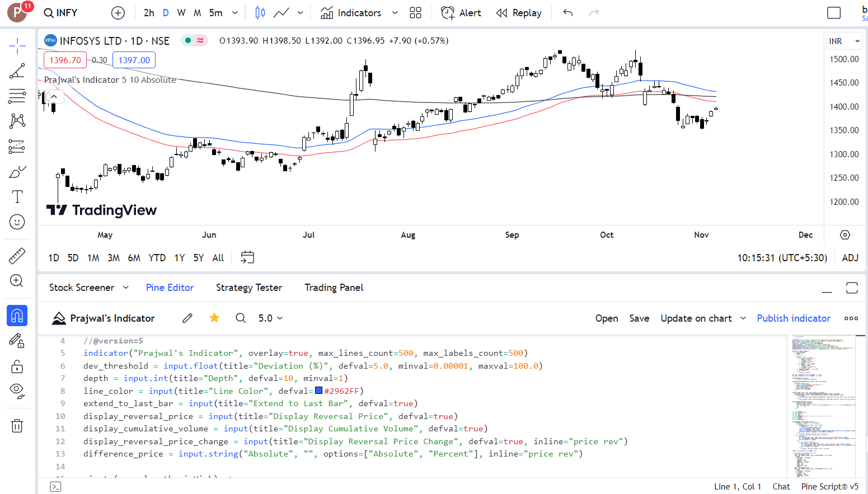
Task: Open the forecasting and measurement tools
Action: click(17, 147)
